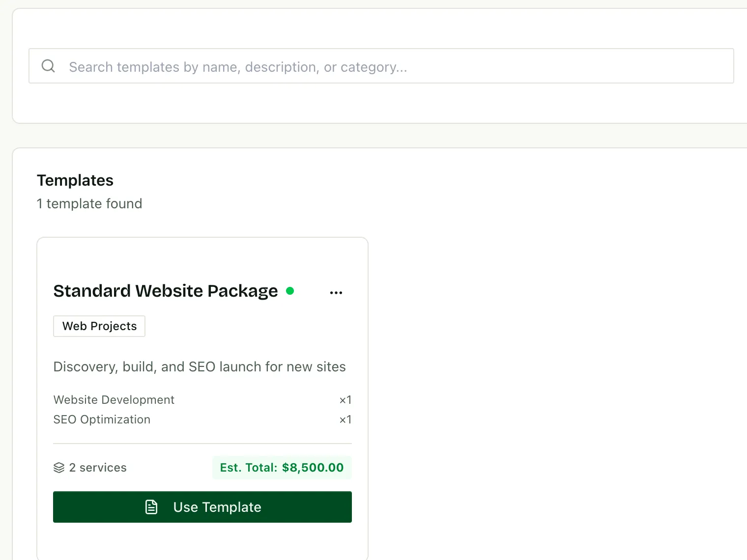This screenshot has height=560, width=747.
Task: Click the search magnifier icon
Action: coord(48,66)
